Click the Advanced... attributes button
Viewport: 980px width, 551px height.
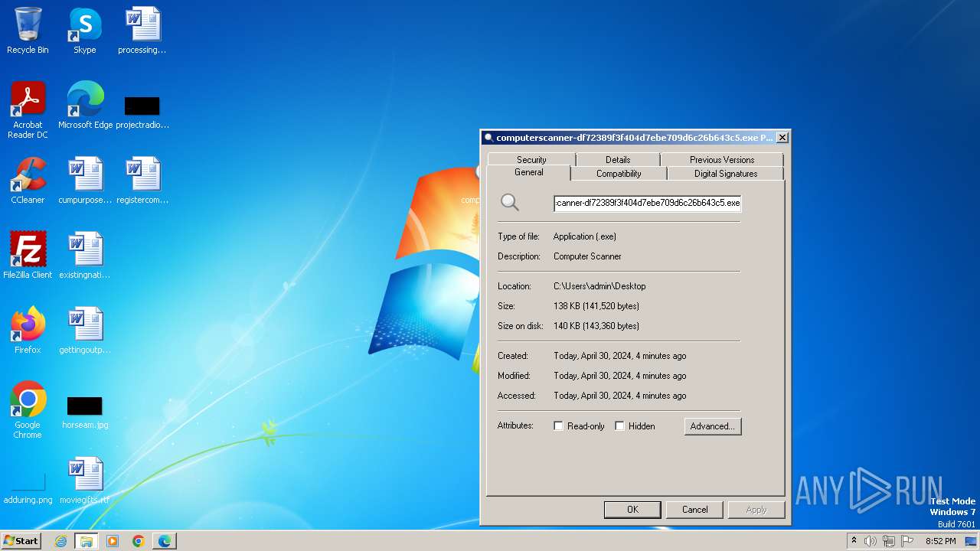713,426
